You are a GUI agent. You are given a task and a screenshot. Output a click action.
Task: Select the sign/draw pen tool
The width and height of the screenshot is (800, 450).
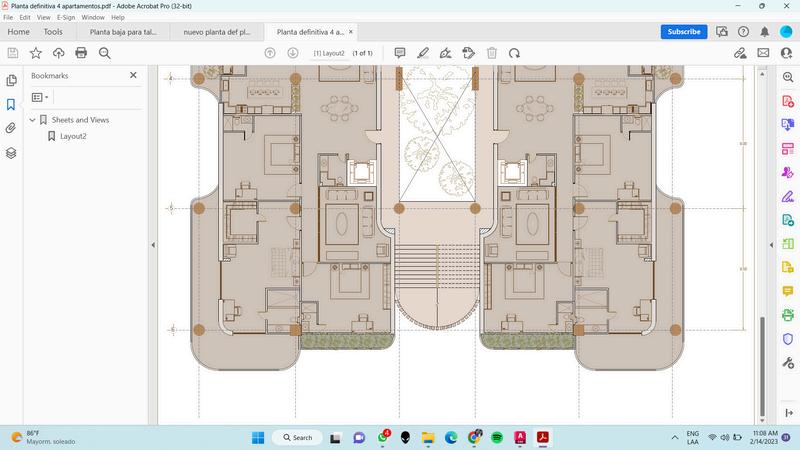click(x=445, y=53)
